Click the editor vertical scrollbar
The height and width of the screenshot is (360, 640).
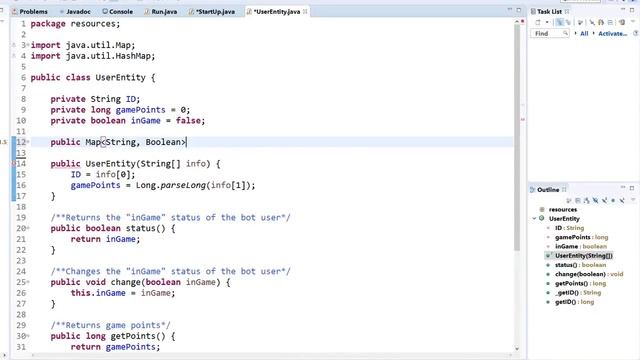coord(517,138)
